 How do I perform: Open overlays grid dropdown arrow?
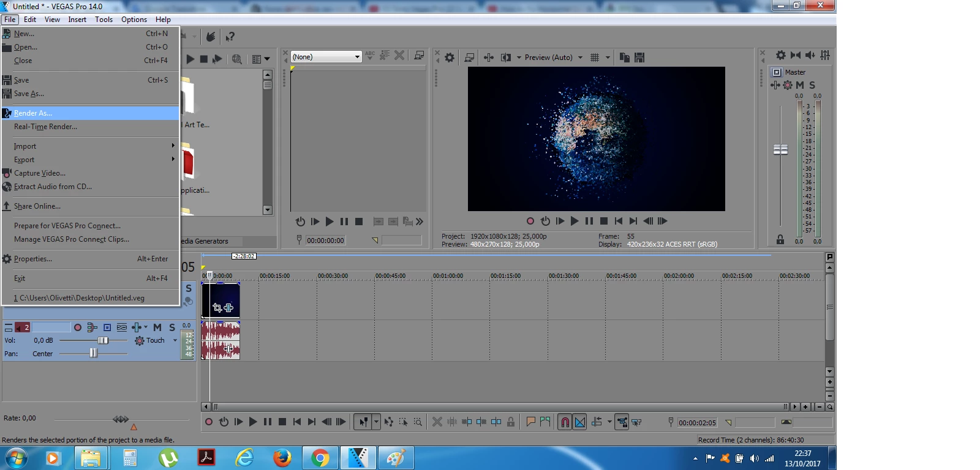pyautogui.click(x=608, y=58)
